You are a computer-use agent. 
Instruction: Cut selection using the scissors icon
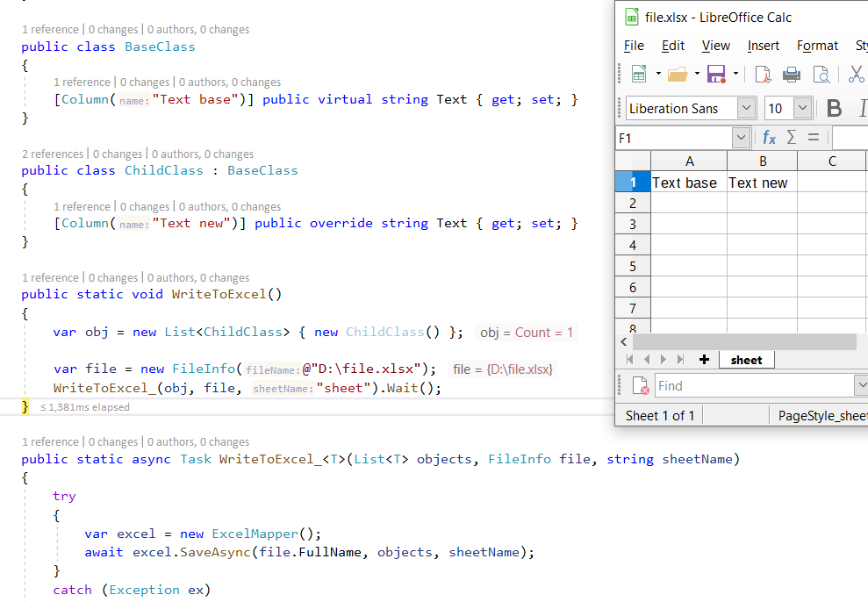pyautogui.click(x=856, y=75)
